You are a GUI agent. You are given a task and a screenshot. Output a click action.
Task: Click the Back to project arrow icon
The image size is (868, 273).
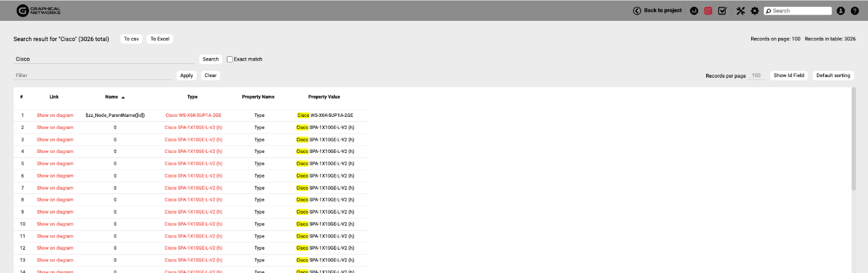637,11
